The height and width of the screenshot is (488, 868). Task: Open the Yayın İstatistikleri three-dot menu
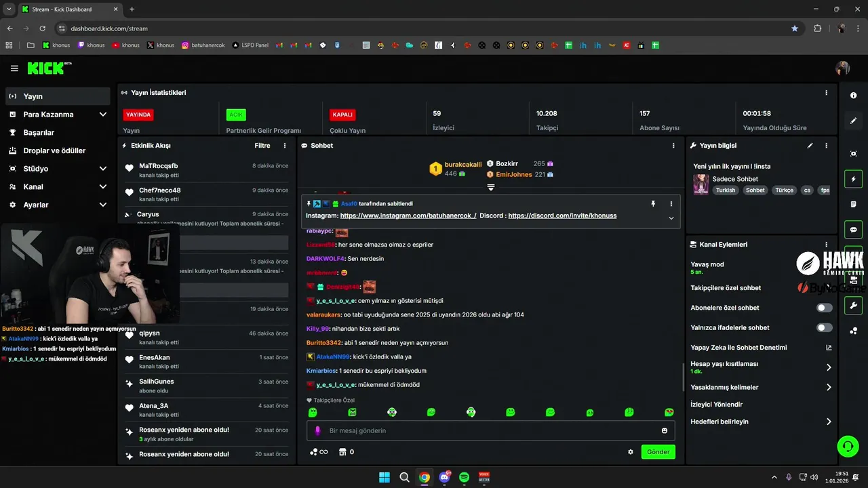(x=826, y=93)
